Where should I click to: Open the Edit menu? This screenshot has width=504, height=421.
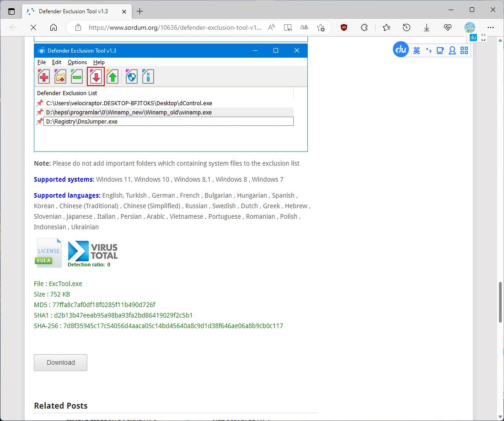click(57, 62)
